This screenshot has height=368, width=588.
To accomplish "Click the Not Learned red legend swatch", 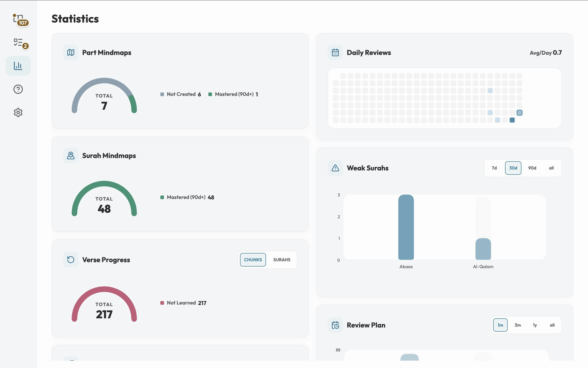I will [162, 303].
